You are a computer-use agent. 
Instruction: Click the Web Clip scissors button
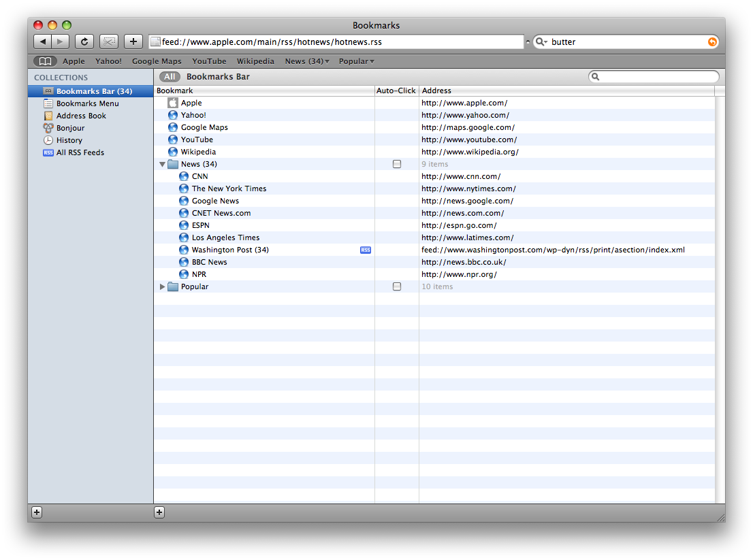pyautogui.click(x=109, y=42)
